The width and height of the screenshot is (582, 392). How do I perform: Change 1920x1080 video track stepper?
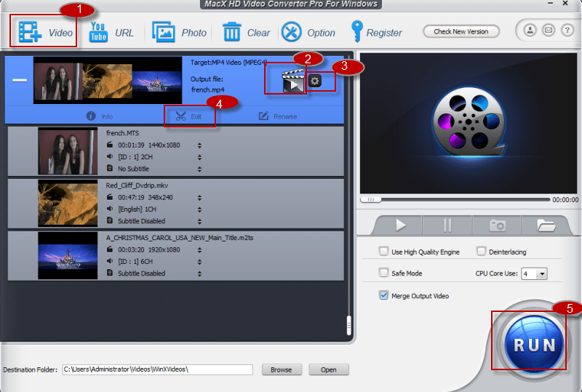(x=199, y=250)
